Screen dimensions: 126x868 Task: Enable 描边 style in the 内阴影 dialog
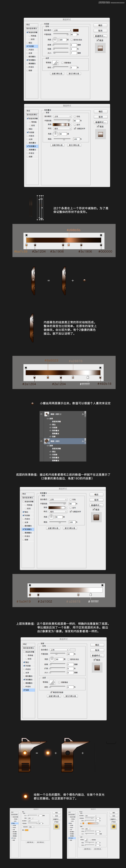point(27,43)
